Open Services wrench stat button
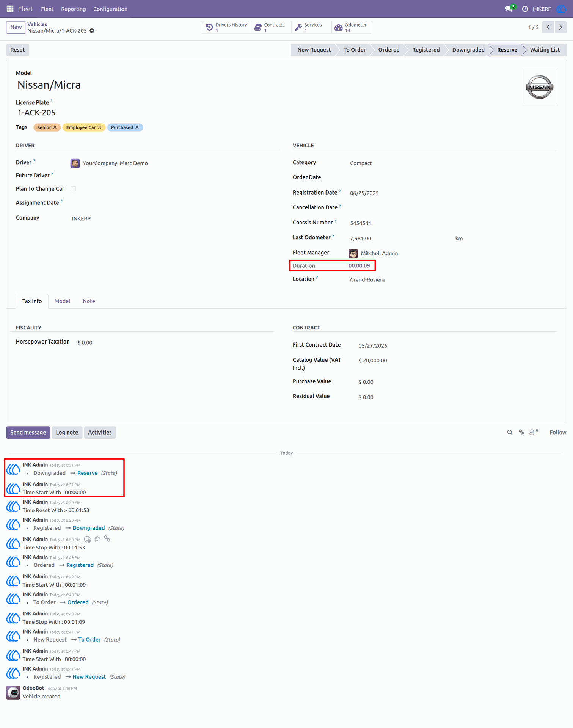The width and height of the screenshot is (573, 728). click(x=311, y=27)
